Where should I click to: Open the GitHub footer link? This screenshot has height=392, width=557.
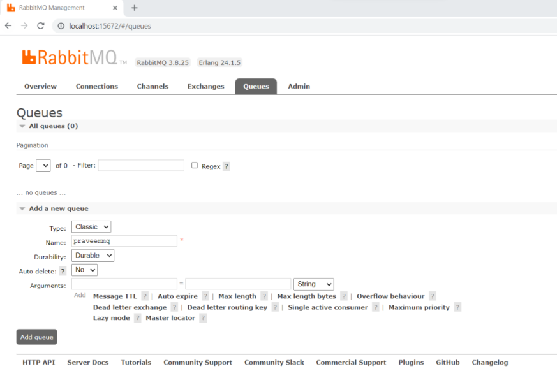(448, 362)
